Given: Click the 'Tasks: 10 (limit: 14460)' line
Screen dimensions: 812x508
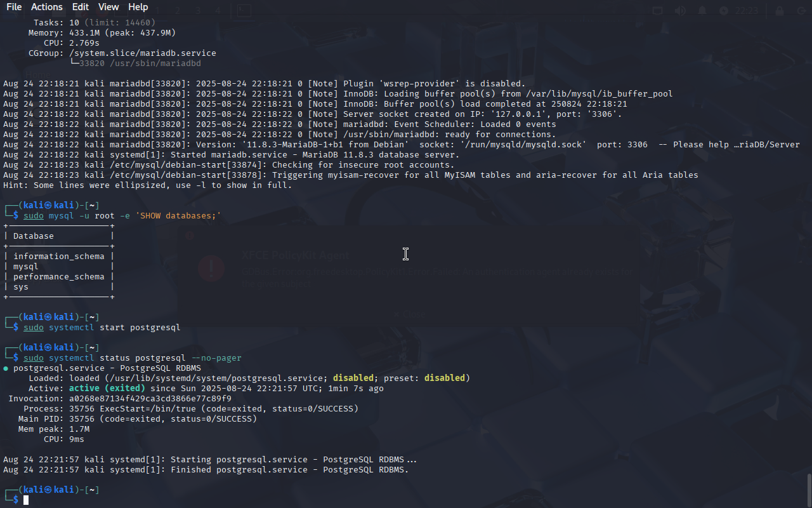Looking at the screenshot, I should pos(95,23).
